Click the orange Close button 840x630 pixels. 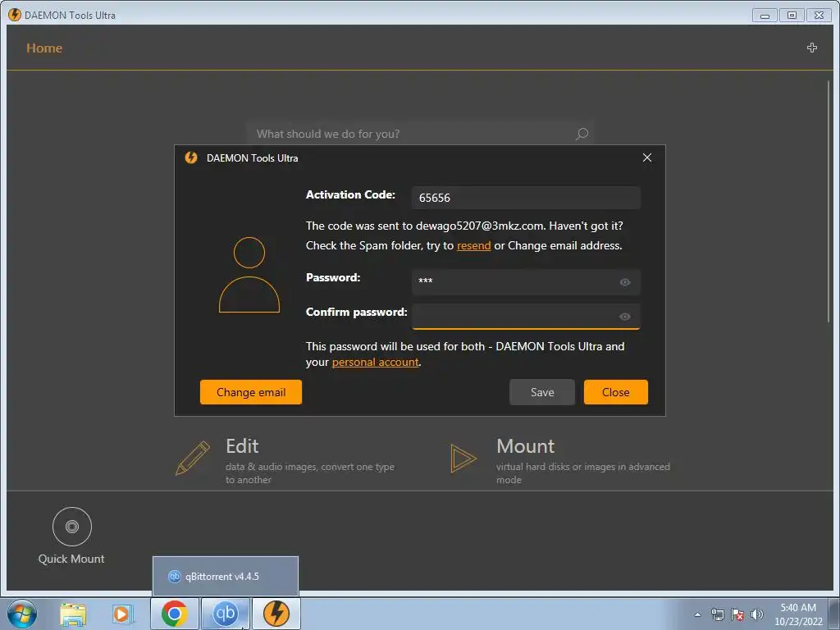point(615,392)
